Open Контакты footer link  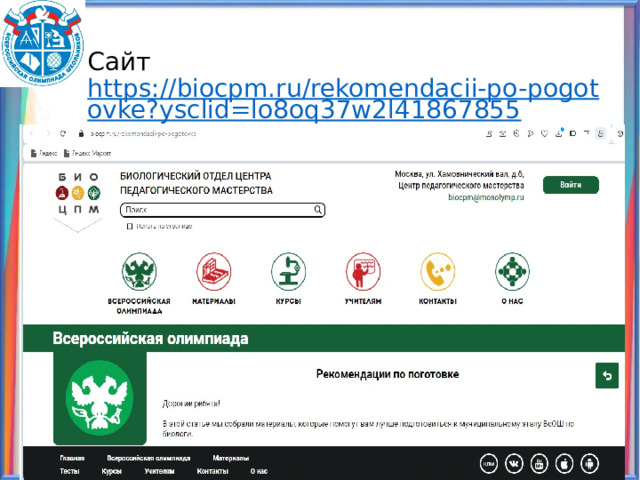(x=212, y=471)
